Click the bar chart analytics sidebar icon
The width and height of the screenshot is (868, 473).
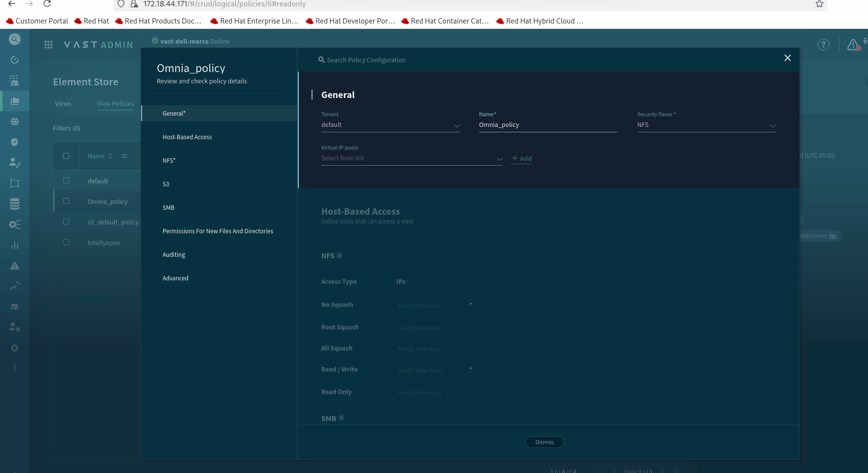tap(15, 245)
